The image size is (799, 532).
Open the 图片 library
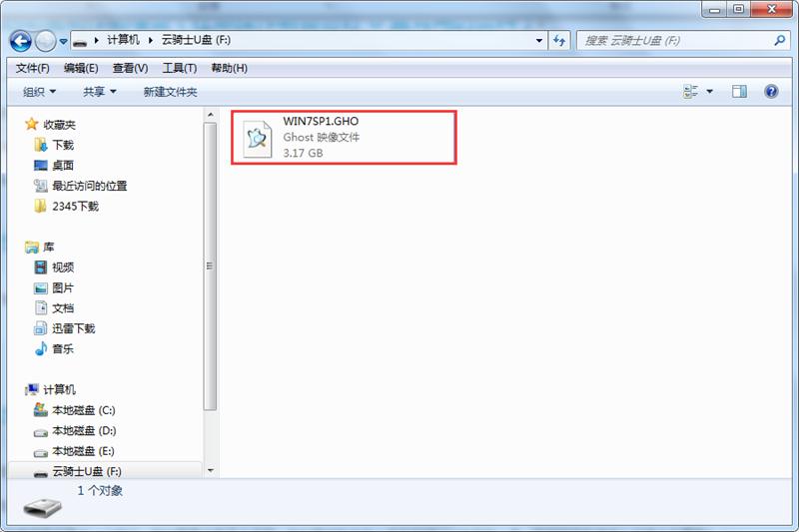pyautogui.click(x=63, y=287)
